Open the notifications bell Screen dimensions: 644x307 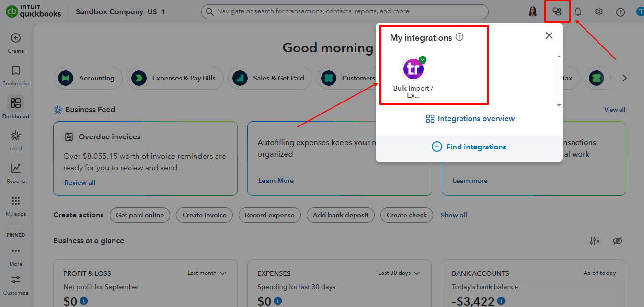click(577, 11)
